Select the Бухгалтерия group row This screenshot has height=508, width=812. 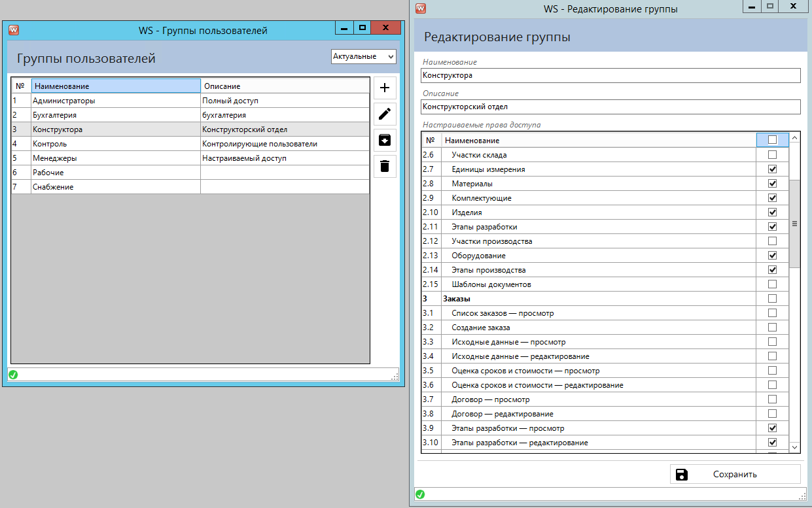pos(116,115)
